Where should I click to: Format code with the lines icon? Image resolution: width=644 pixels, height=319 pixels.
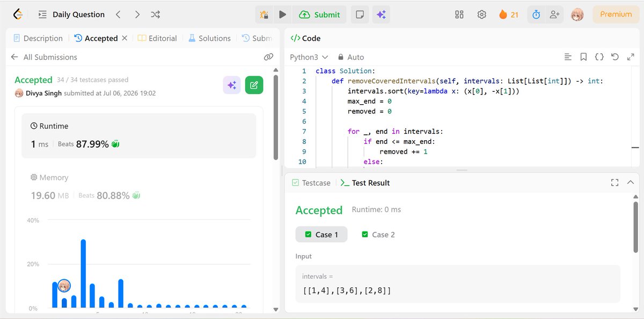tap(568, 57)
